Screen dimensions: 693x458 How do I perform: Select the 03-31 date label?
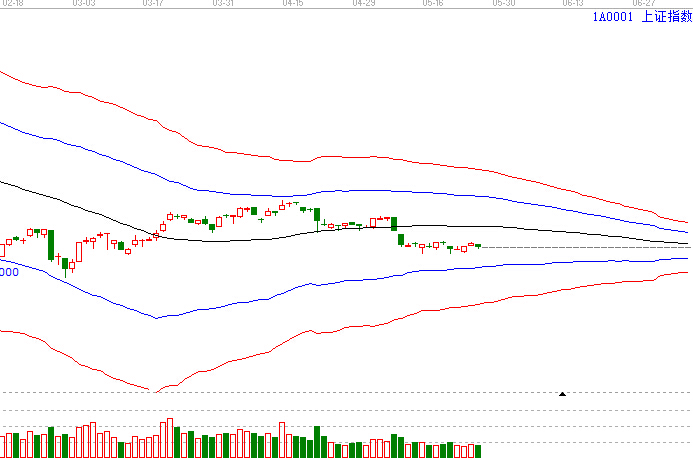pyautogui.click(x=224, y=4)
